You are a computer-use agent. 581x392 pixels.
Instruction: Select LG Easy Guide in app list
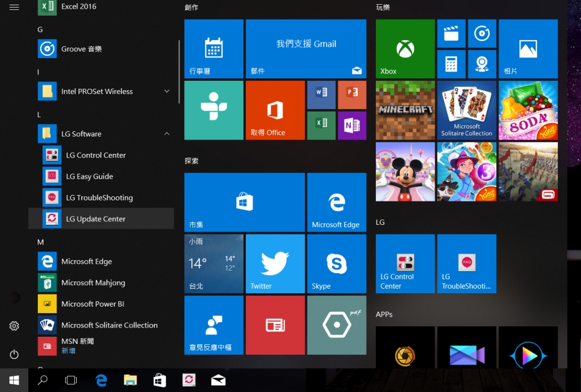coord(89,177)
